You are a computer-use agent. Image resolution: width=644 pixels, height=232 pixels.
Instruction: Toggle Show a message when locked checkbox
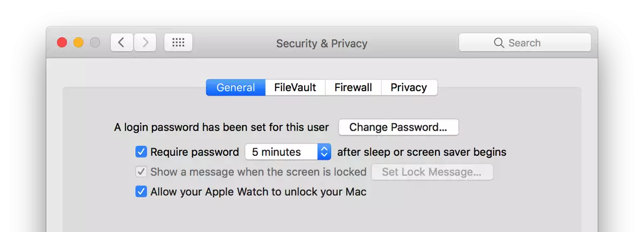point(141,172)
